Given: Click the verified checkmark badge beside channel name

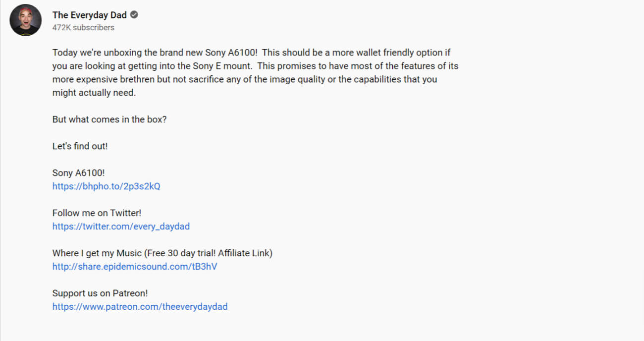Looking at the screenshot, I should click(x=134, y=15).
